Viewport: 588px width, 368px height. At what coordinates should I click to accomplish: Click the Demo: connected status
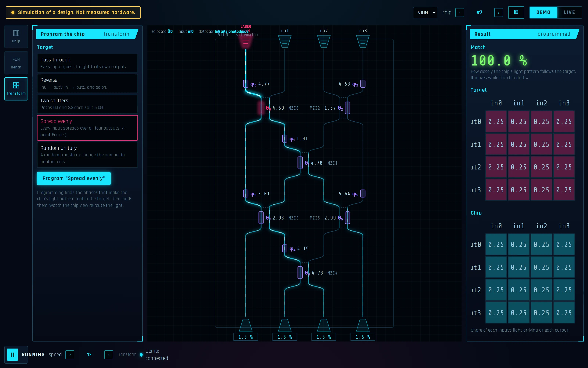[x=157, y=355]
